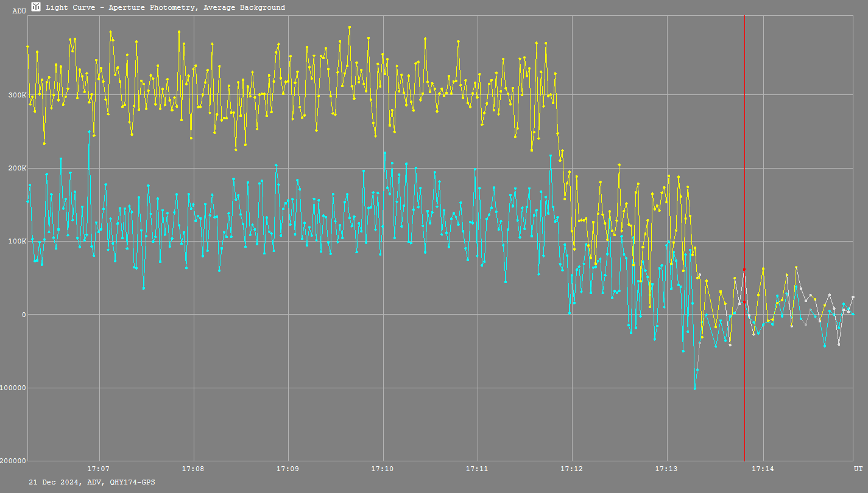The width and height of the screenshot is (868, 493).
Task: Click the 17:13 time axis label
Action: click(666, 469)
